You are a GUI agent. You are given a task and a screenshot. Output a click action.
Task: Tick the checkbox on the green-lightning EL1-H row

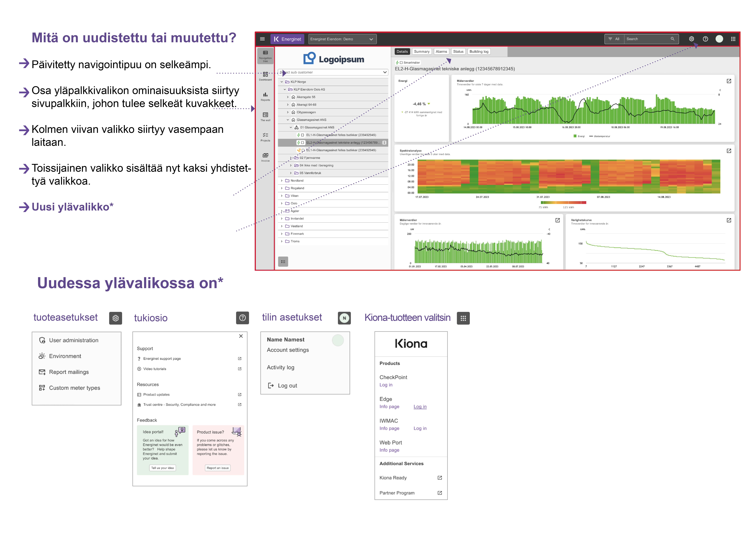click(303, 135)
